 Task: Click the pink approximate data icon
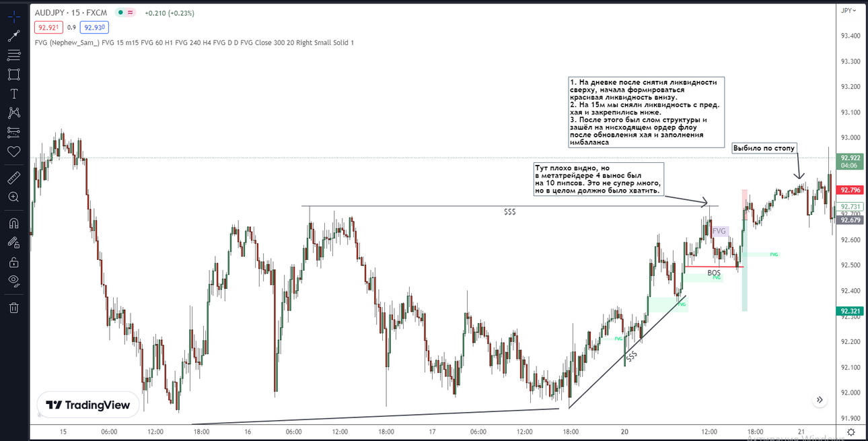point(130,12)
